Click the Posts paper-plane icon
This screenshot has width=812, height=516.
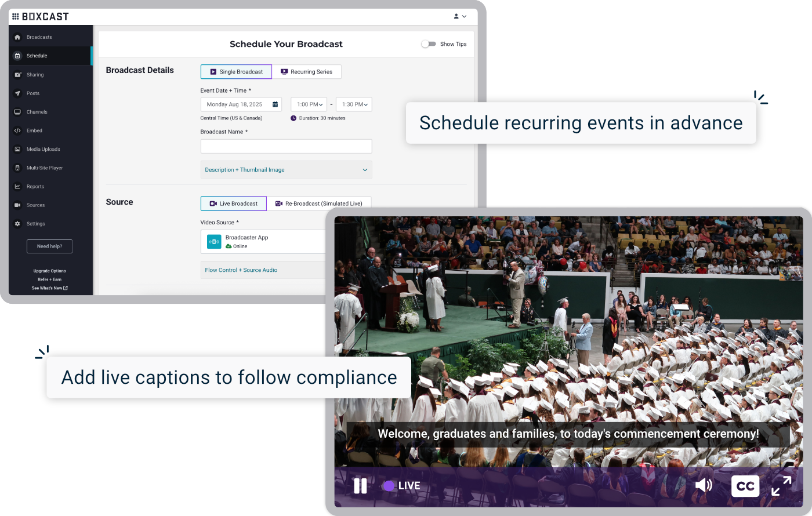pos(17,93)
